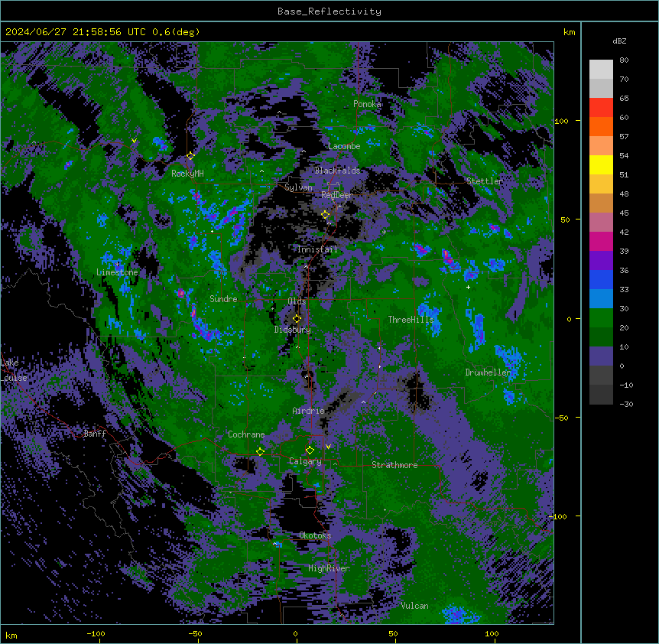Click the Drumheller city label

[x=488, y=372]
